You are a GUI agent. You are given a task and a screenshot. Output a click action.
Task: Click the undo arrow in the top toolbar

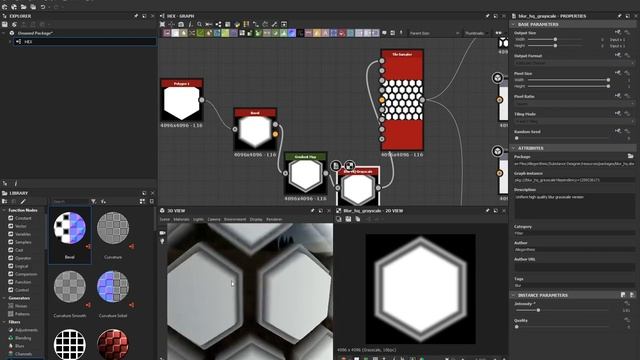(x=43, y=7)
